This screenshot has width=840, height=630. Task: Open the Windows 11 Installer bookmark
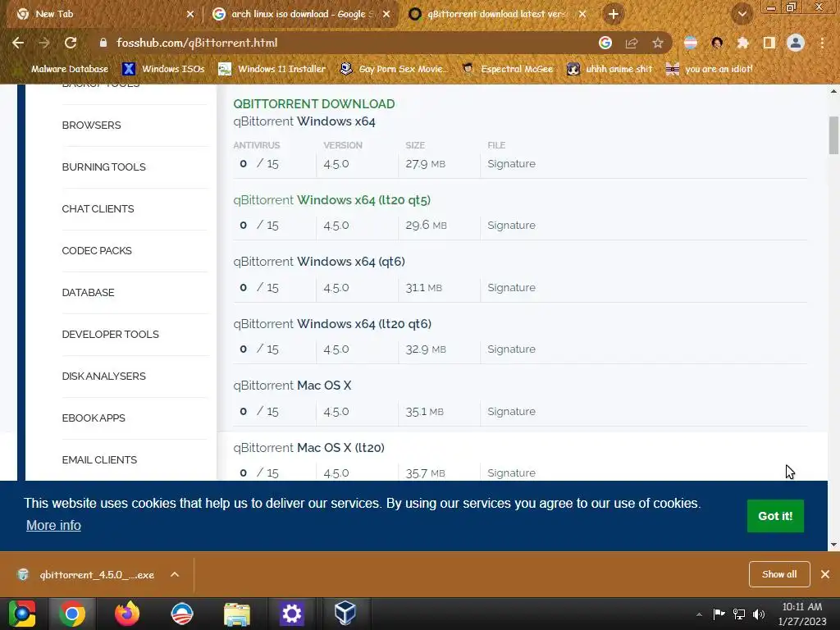272,69
